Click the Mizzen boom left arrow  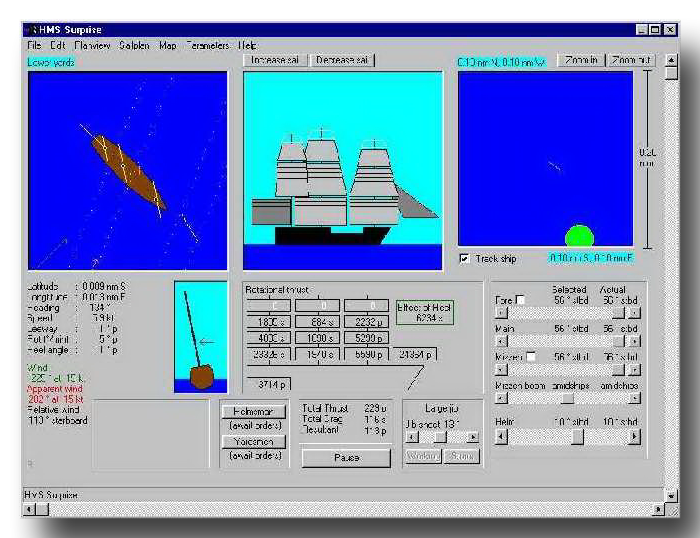pos(501,398)
